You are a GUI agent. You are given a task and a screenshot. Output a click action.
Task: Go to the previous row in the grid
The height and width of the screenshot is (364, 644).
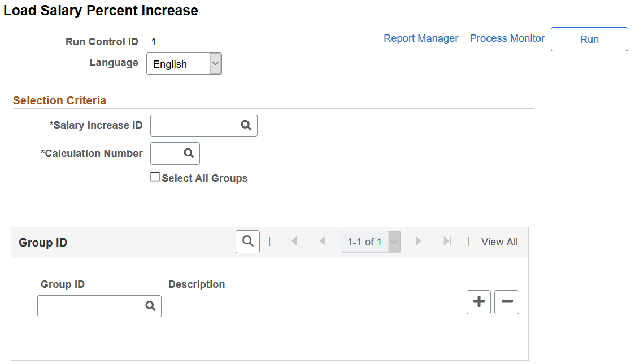tap(323, 241)
